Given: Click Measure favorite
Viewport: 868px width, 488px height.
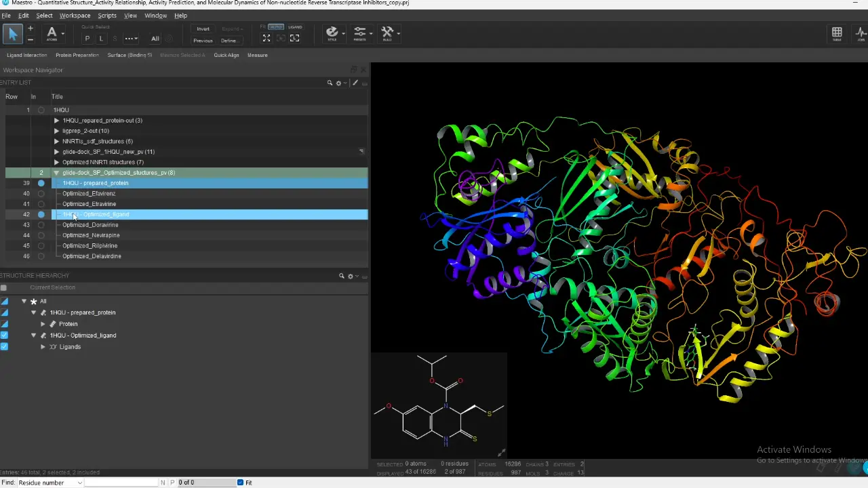Looking at the screenshot, I should (x=258, y=56).
